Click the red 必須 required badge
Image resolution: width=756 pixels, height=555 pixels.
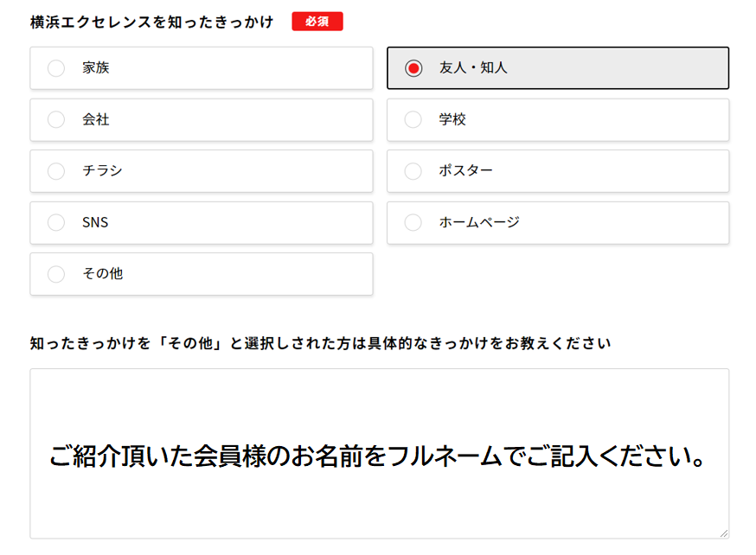[x=317, y=22]
